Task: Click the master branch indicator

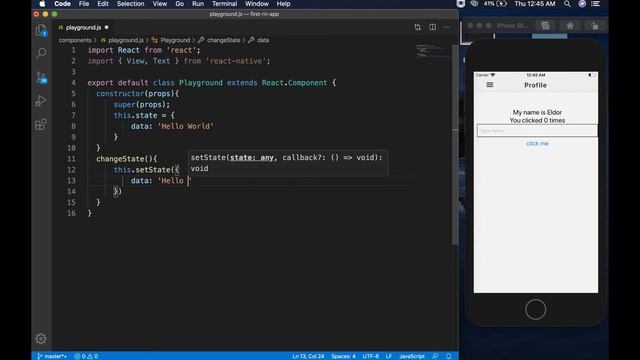Action: [52, 356]
